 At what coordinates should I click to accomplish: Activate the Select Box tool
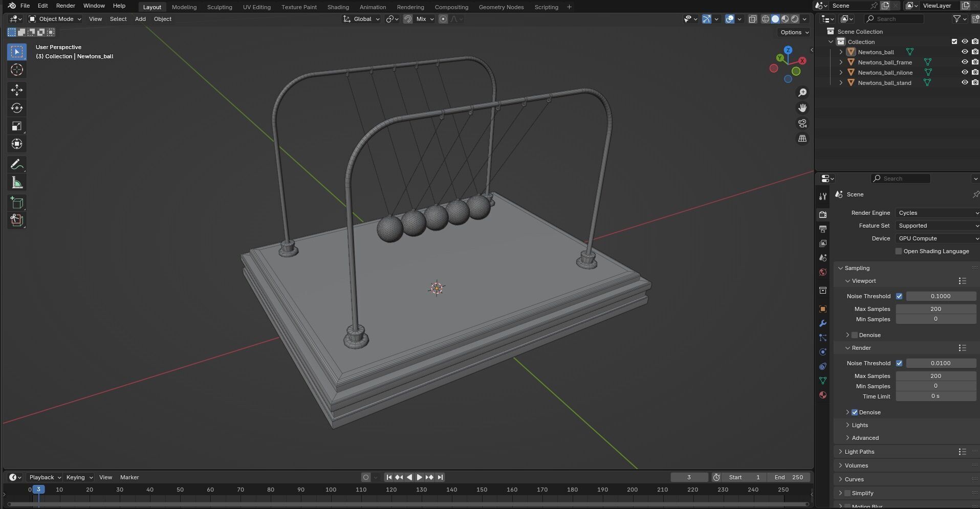(17, 52)
